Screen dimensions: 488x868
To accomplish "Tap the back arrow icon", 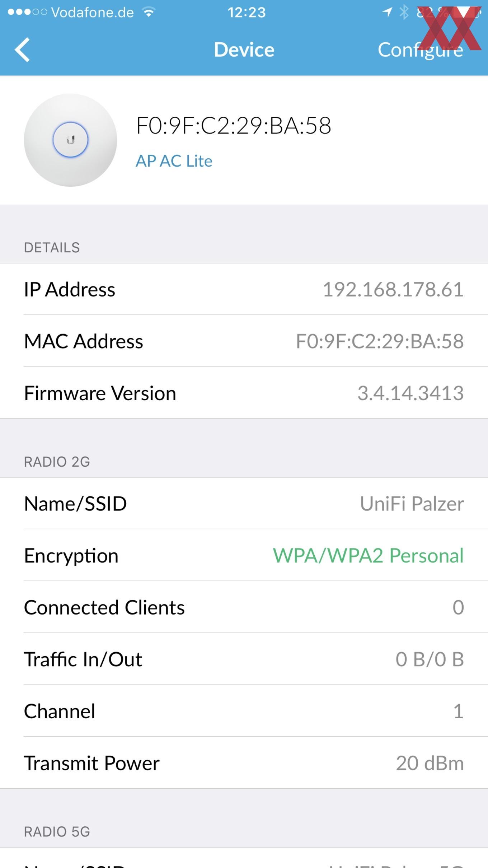I will (x=22, y=50).
